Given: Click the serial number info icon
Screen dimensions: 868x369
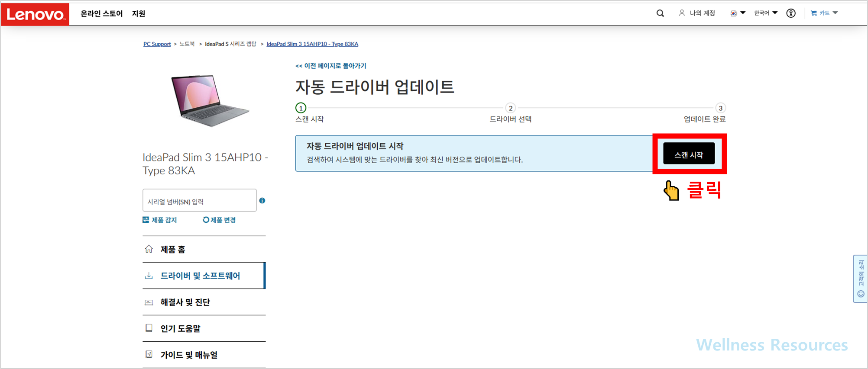Looking at the screenshot, I should (262, 200).
